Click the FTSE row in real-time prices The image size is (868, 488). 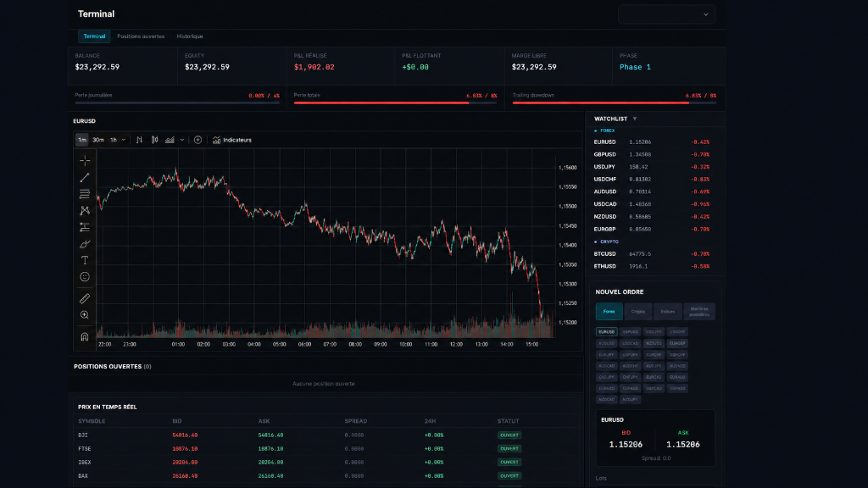coord(326,449)
